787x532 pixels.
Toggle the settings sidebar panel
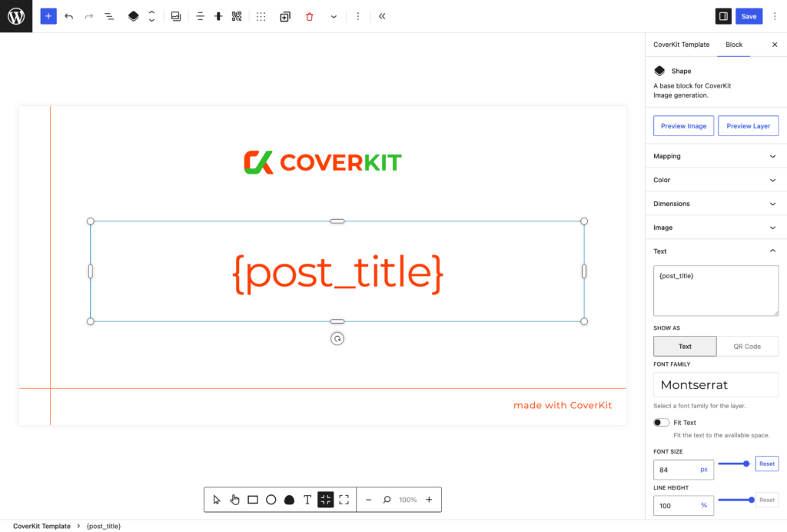tap(723, 16)
